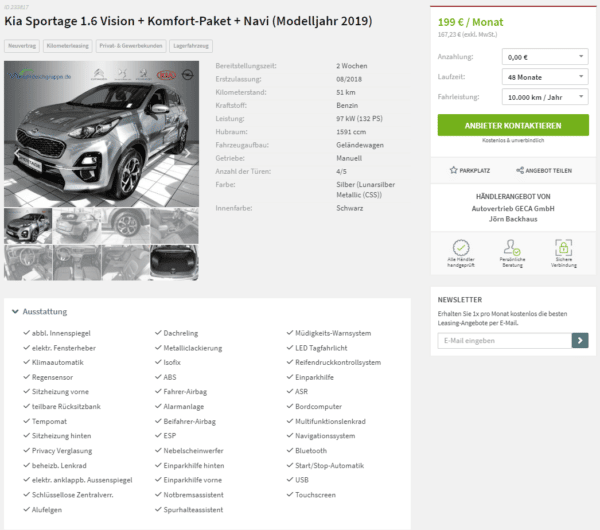Show previous car photo with left arrow
The image size is (600, 530).
(x=16, y=153)
